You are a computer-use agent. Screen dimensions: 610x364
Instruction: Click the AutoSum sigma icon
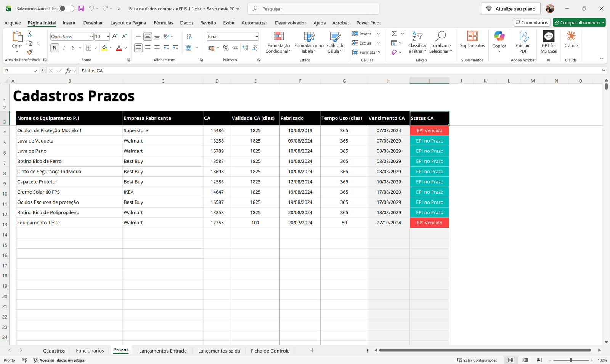[394, 34]
